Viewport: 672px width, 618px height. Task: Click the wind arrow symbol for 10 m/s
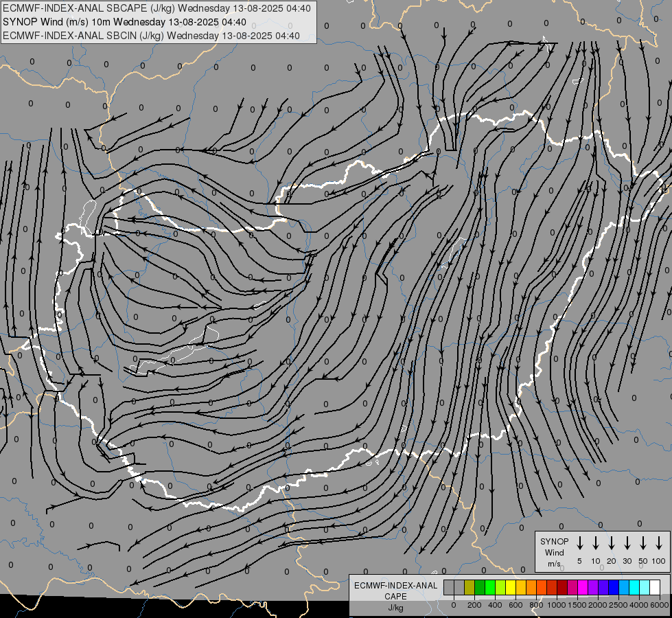pos(595,543)
